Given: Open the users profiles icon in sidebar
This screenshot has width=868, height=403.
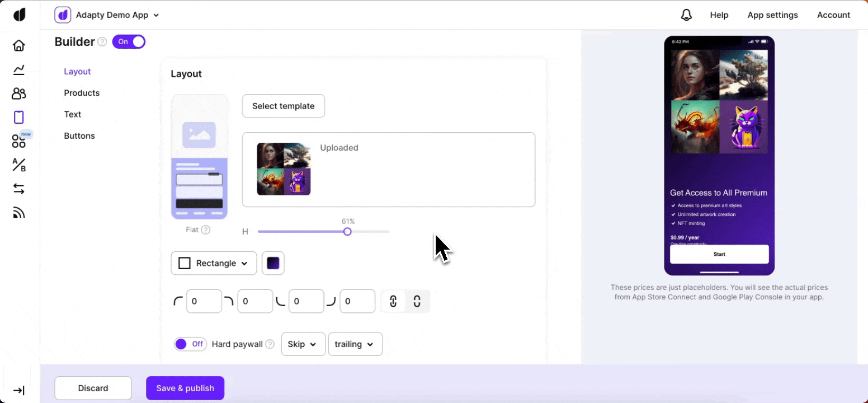Looking at the screenshot, I should pyautogui.click(x=19, y=93).
